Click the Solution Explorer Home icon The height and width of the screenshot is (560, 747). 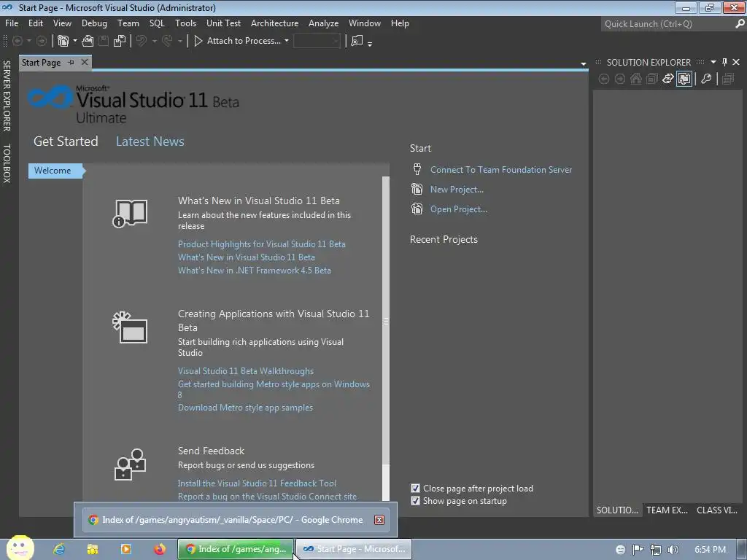pos(636,79)
